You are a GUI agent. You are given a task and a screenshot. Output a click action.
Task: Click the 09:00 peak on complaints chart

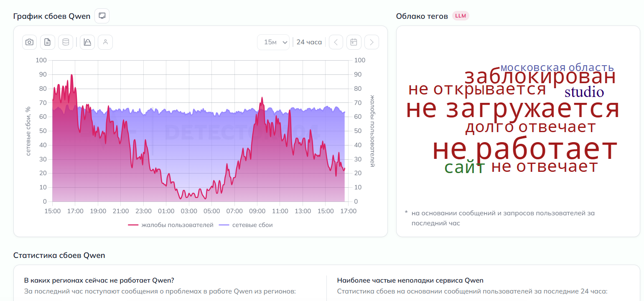262,98
